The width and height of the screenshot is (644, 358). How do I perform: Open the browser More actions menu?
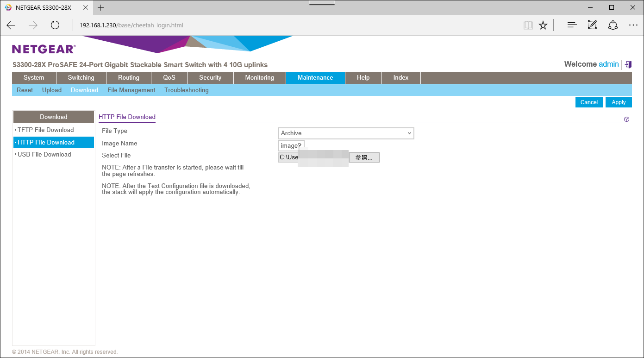[x=633, y=25]
